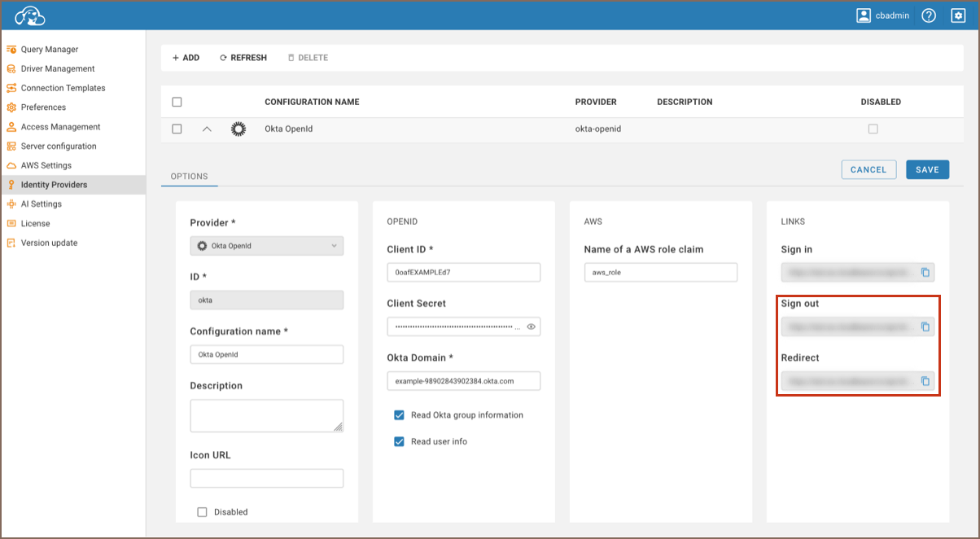Viewport: 980px width, 539px height.
Task: Copy the Sign in link
Action: click(x=925, y=273)
